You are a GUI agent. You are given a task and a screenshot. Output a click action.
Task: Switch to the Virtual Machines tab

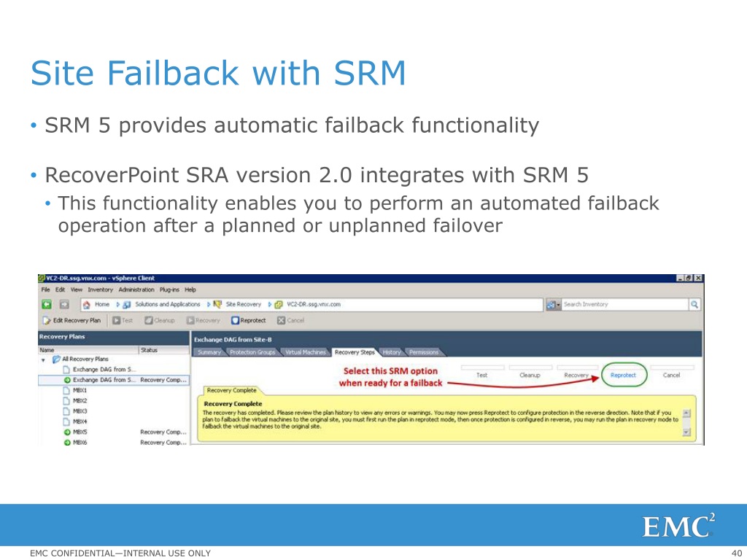(306, 352)
